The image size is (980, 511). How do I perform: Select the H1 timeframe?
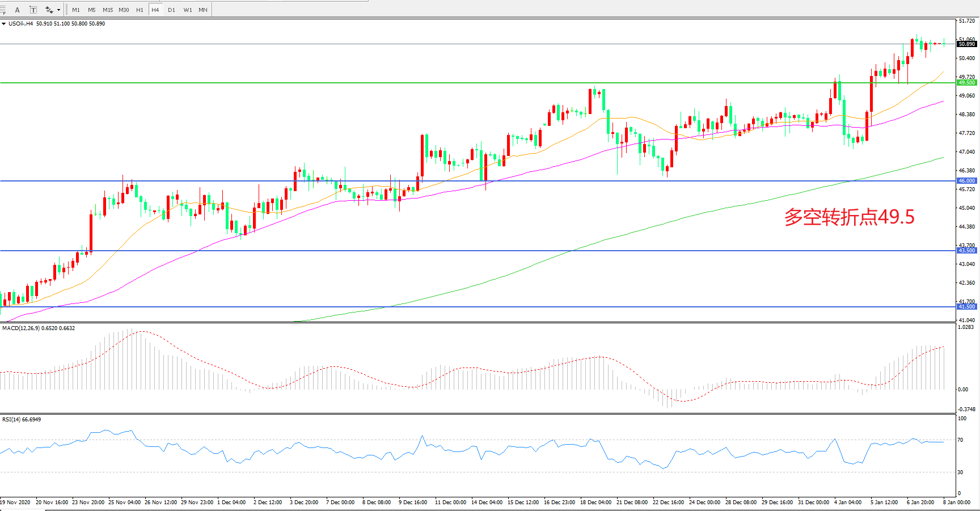tap(140, 10)
